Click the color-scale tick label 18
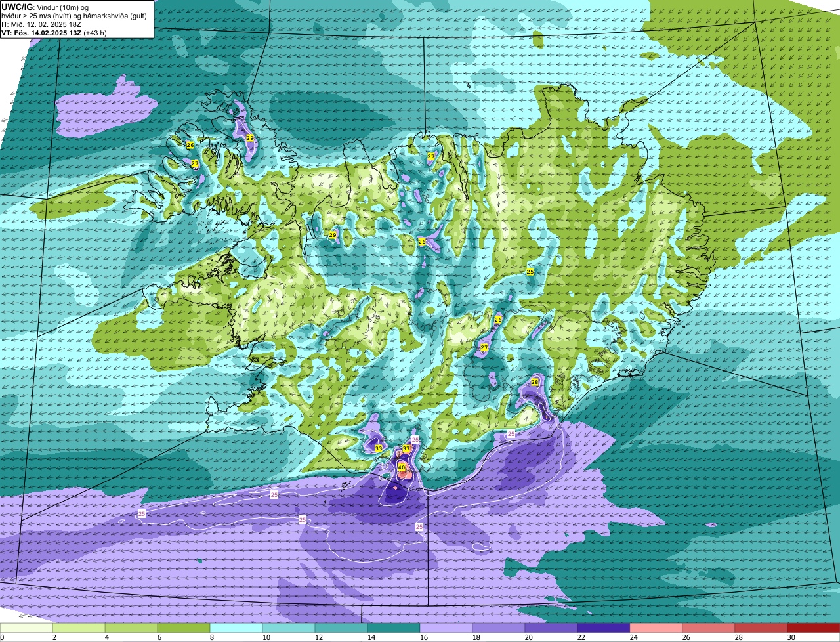The image size is (840, 642). tap(476, 637)
